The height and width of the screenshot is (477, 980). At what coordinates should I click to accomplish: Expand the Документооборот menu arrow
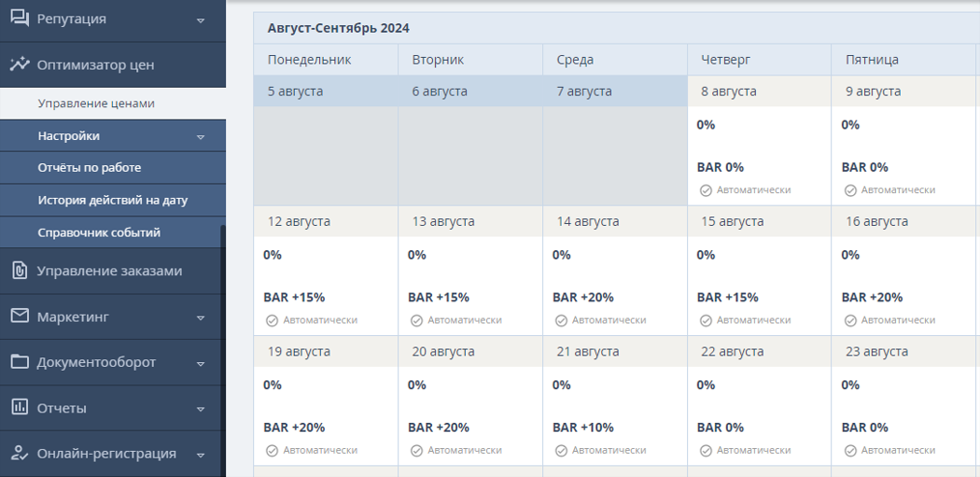click(201, 363)
